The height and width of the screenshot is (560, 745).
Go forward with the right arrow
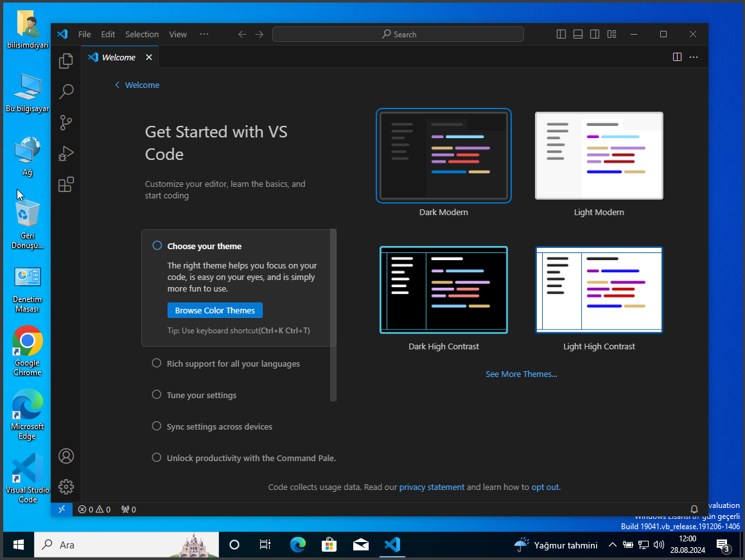[x=259, y=34]
